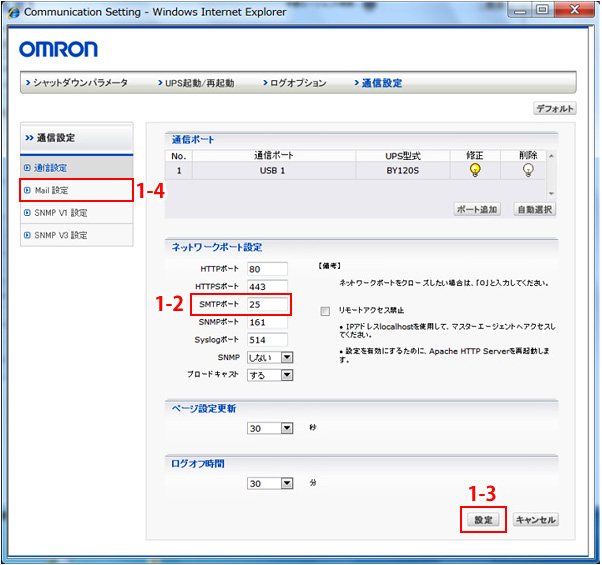
Task: Click the Internet Explorer icon in title bar
Action: [x=13, y=13]
